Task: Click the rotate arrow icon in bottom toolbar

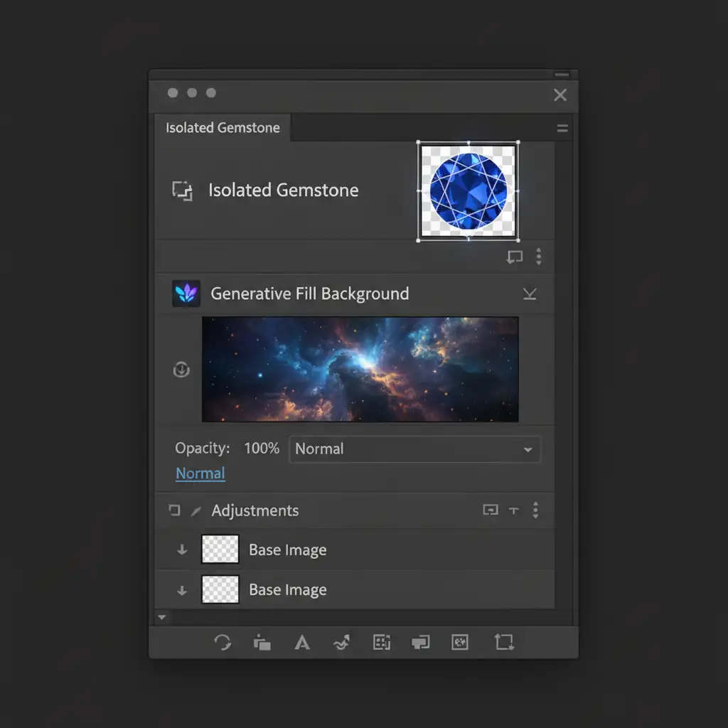Action: point(223,643)
